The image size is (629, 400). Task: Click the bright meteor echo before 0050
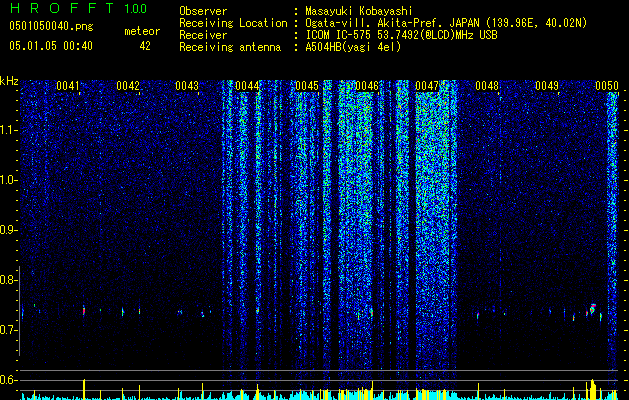point(592,309)
